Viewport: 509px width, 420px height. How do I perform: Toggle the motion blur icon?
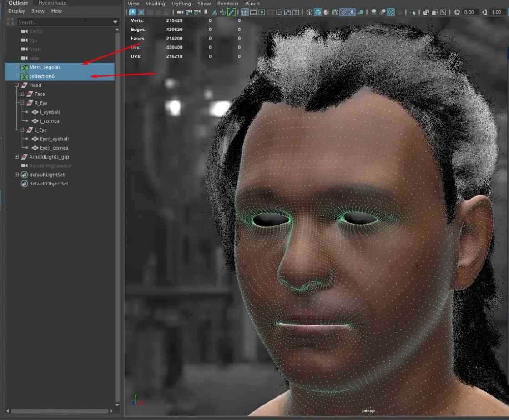tap(383, 12)
